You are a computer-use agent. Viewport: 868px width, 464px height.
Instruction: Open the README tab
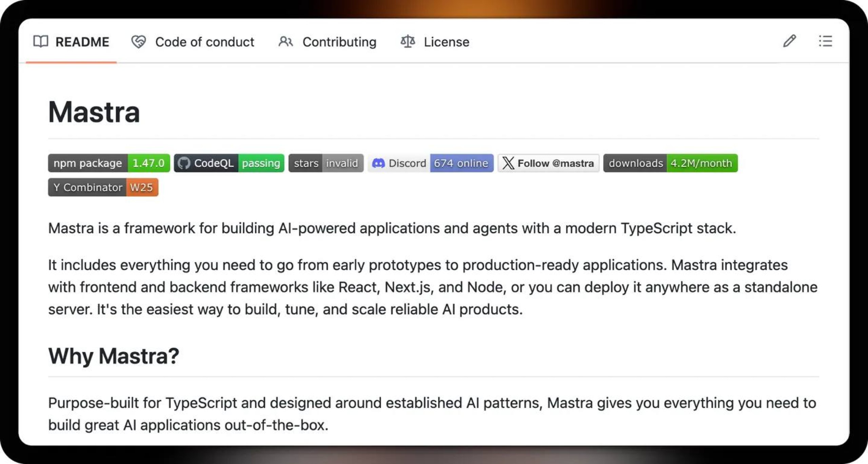[71, 42]
